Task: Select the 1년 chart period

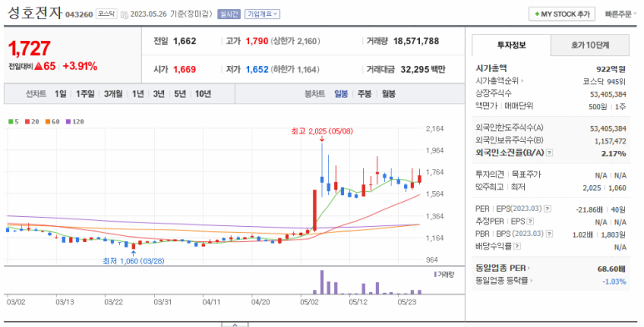Action: coord(138,93)
